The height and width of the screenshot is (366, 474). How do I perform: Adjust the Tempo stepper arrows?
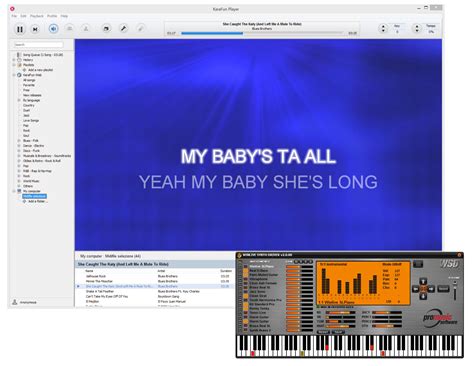[x=416, y=29]
